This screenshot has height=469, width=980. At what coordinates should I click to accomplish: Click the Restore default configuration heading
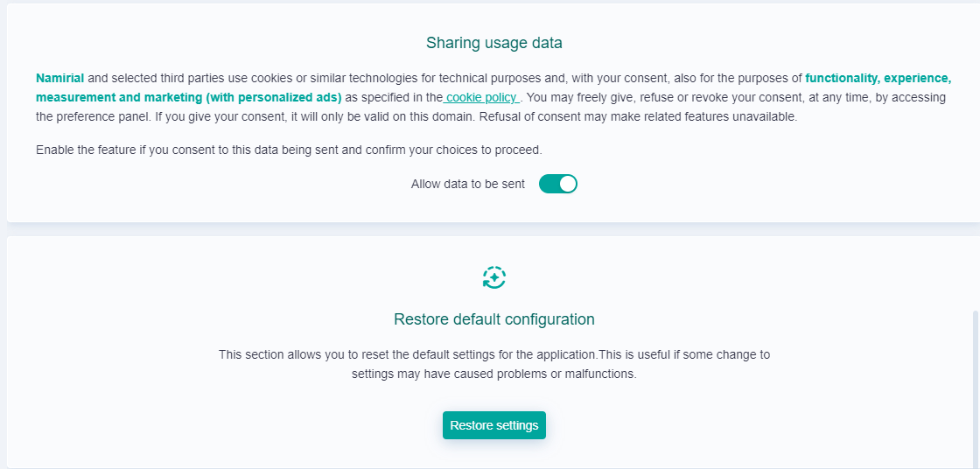[494, 319]
